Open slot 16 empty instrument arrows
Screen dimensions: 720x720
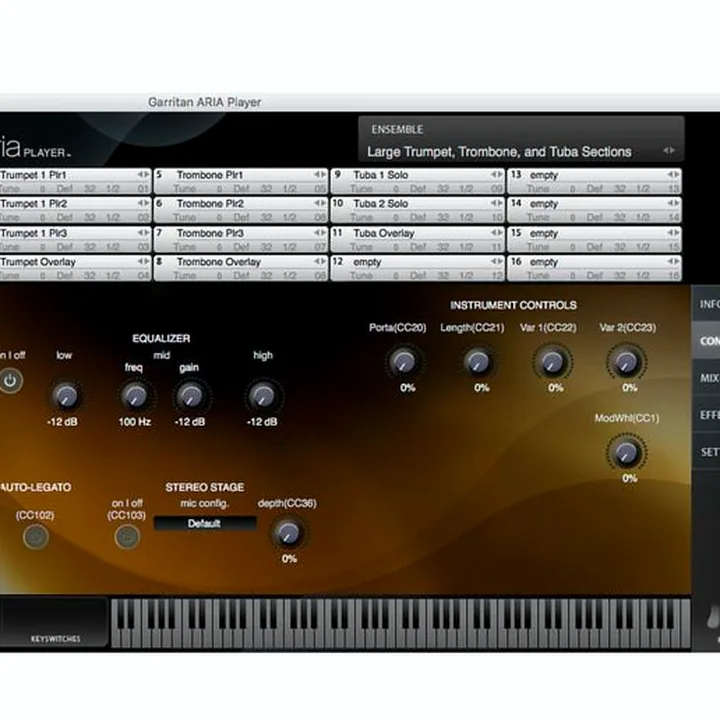coord(673,261)
